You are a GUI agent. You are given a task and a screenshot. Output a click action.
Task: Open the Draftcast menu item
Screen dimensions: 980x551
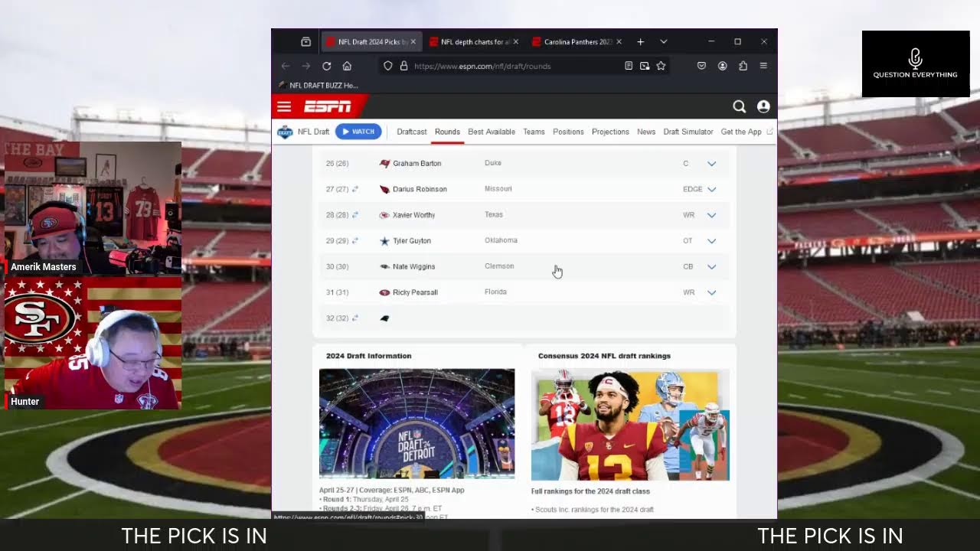(412, 132)
